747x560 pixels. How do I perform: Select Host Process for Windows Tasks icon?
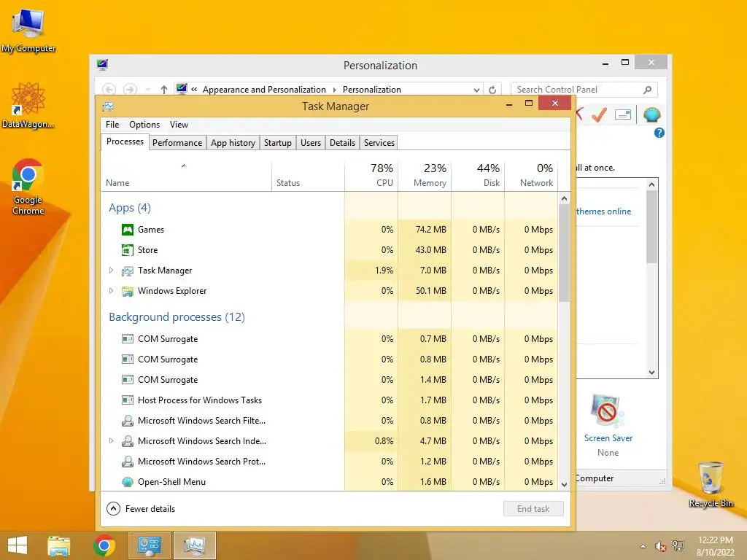click(127, 400)
